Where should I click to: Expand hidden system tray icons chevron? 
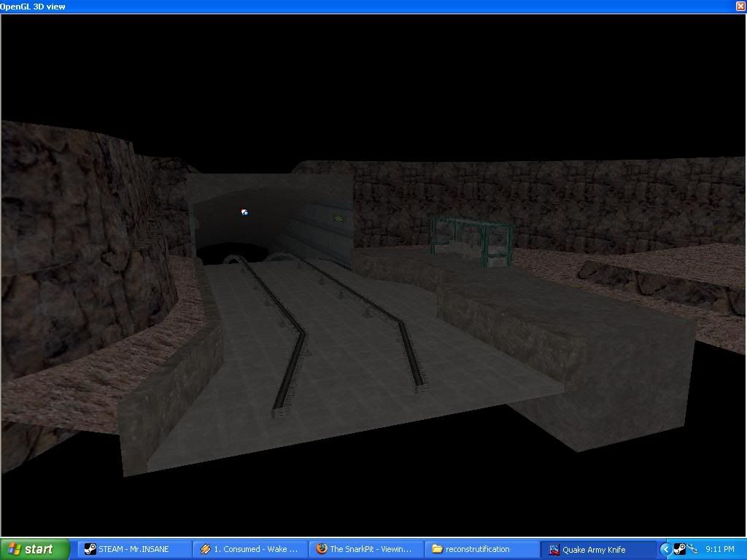665,549
